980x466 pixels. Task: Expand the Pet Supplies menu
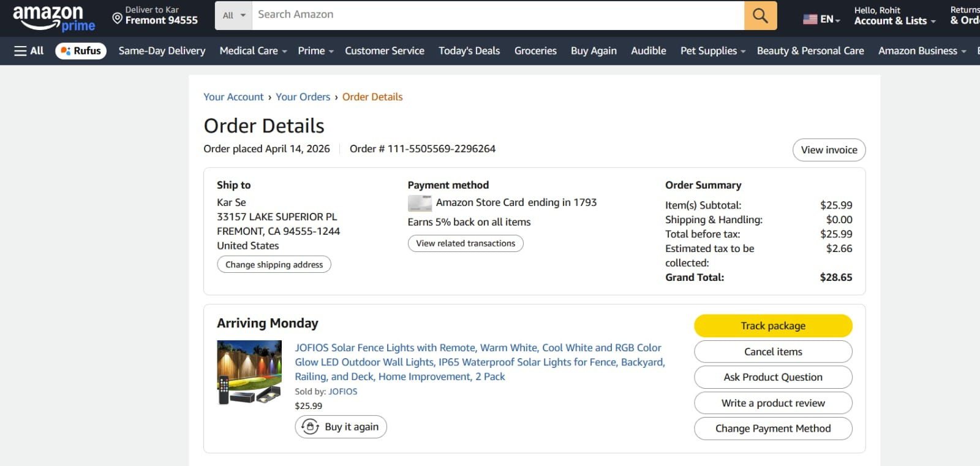click(x=712, y=51)
